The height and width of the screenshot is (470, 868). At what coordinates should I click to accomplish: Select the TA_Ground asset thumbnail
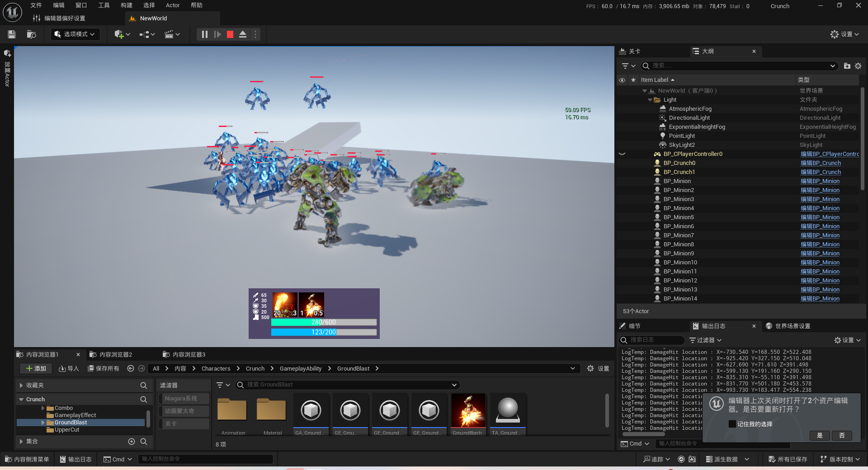pos(508,414)
